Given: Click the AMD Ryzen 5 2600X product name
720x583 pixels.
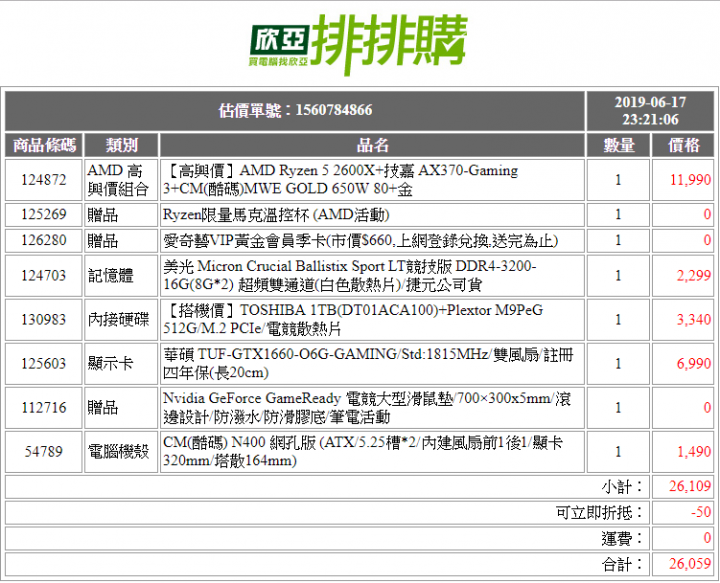Looking at the screenshot, I should pos(341,179).
